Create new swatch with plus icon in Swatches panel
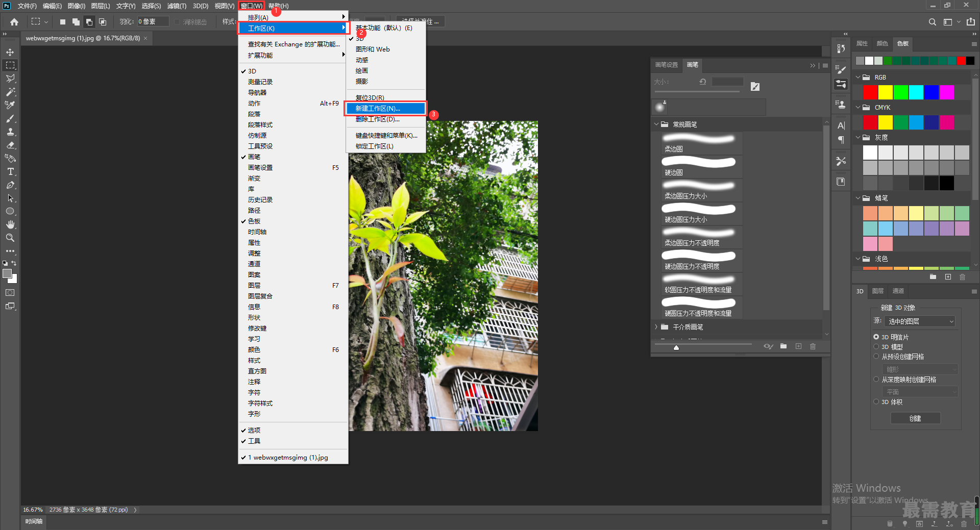980x530 pixels. click(x=948, y=277)
